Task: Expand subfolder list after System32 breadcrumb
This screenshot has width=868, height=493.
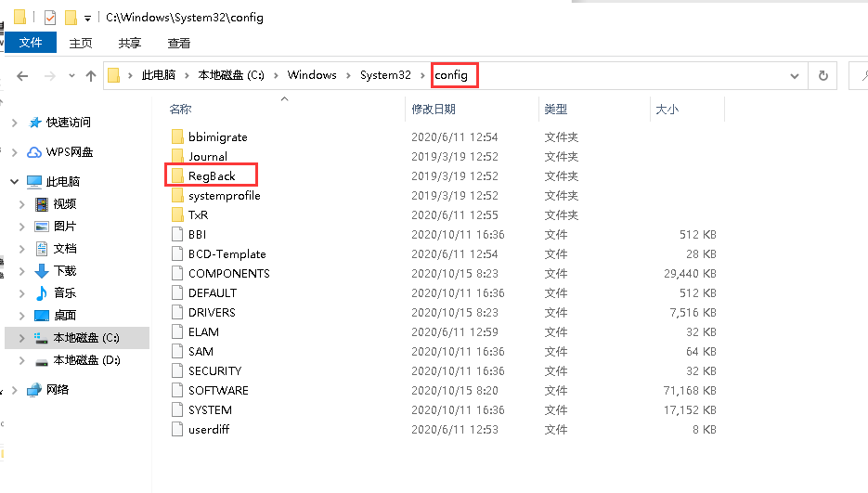Action: tap(422, 75)
